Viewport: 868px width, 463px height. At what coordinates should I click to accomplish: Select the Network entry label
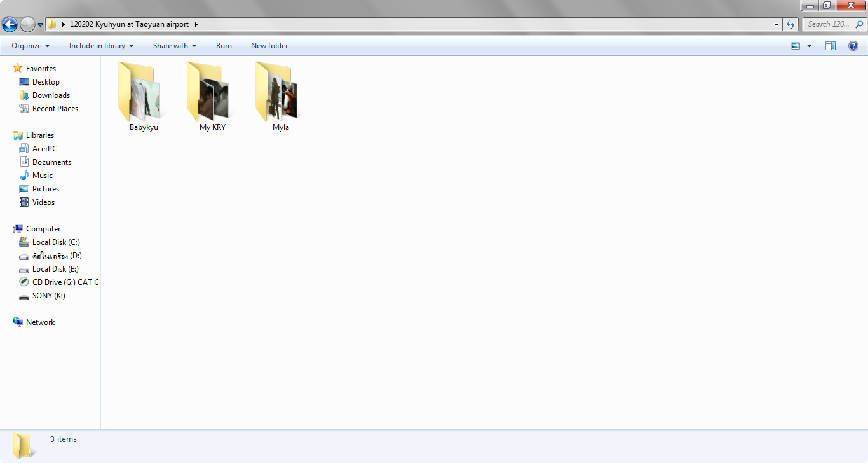(x=41, y=322)
